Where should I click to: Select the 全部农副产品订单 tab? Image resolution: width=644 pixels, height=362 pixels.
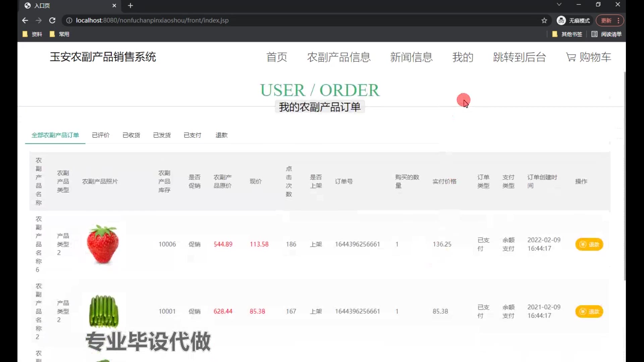tap(55, 135)
